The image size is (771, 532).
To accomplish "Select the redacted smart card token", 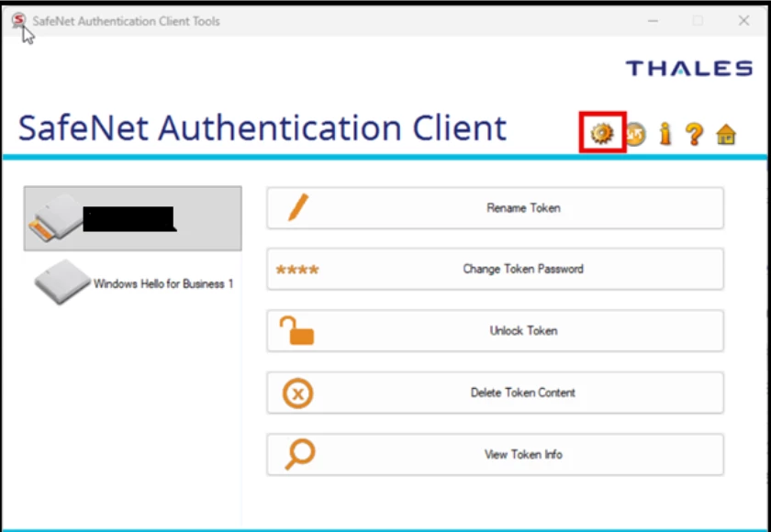I will [x=133, y=218].
